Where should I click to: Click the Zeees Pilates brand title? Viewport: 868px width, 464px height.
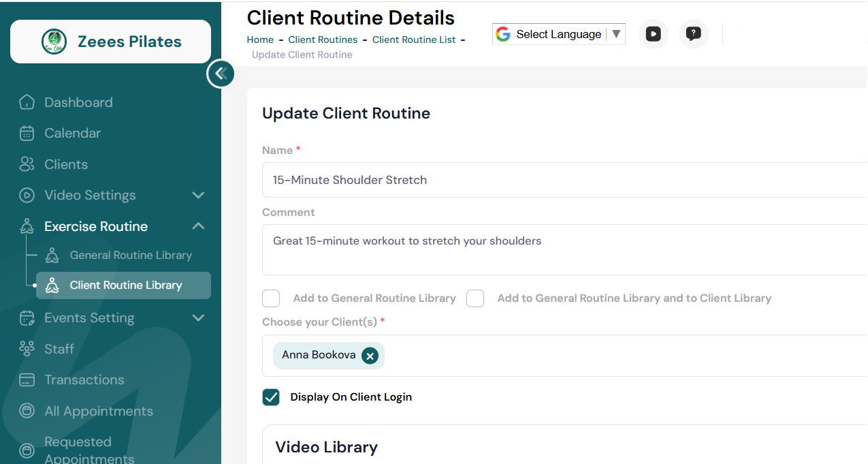coord(129,42)
